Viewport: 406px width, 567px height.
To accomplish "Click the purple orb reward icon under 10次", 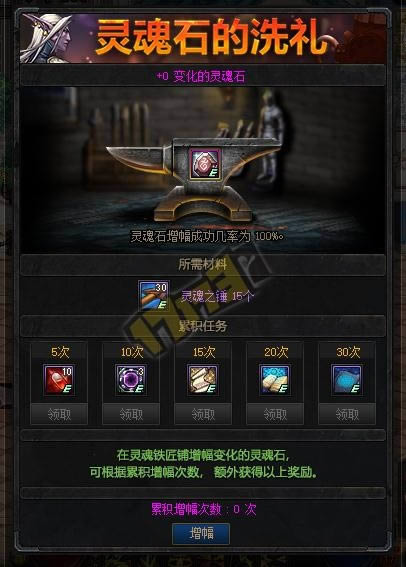I will (131, 380).
